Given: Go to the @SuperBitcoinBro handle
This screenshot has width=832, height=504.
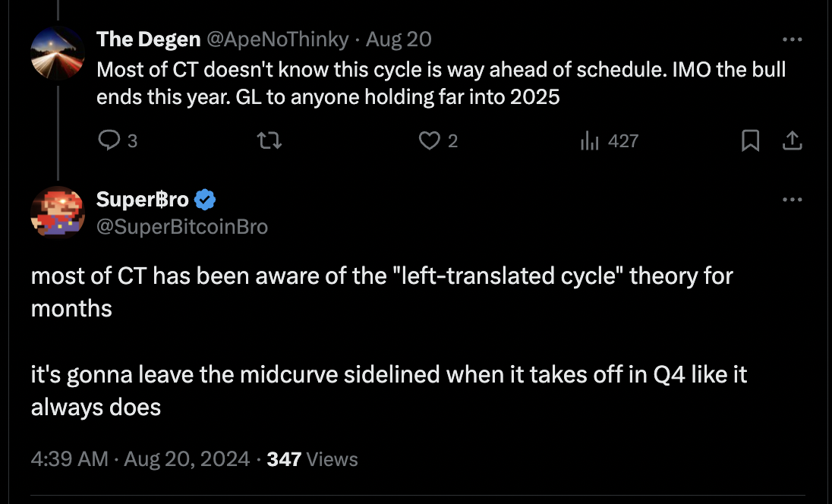Looking at the screenshot, I should click(x=182, y=226).
